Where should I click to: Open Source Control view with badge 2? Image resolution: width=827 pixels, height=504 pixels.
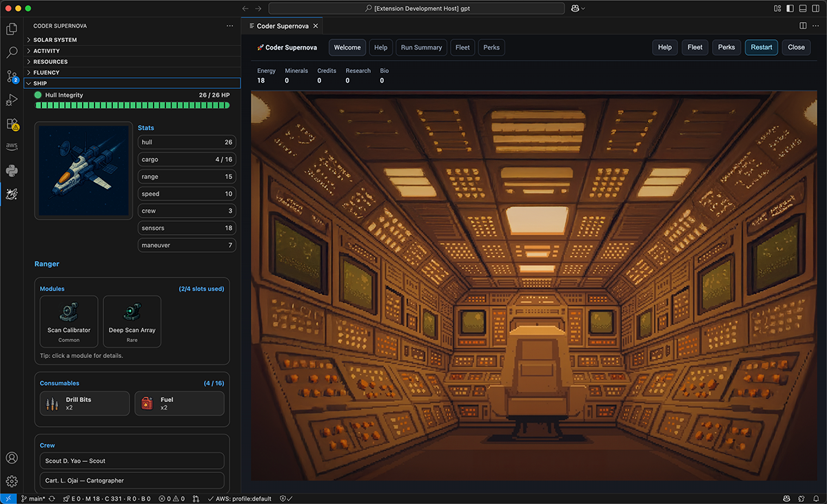[x=12, y=76]
